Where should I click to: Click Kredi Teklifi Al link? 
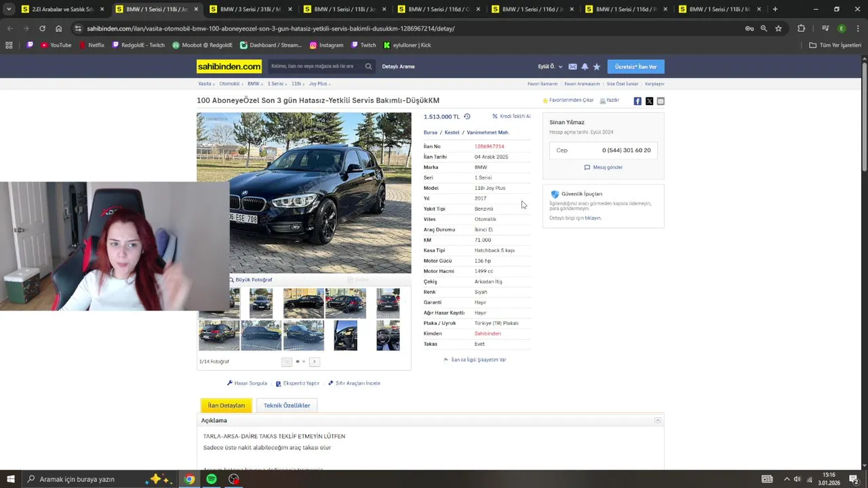tap(511, 117)
